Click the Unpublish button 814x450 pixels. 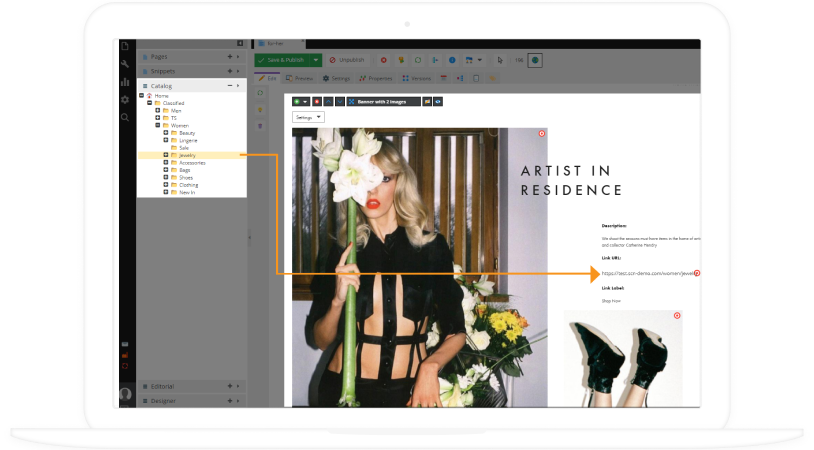point(347,60)
